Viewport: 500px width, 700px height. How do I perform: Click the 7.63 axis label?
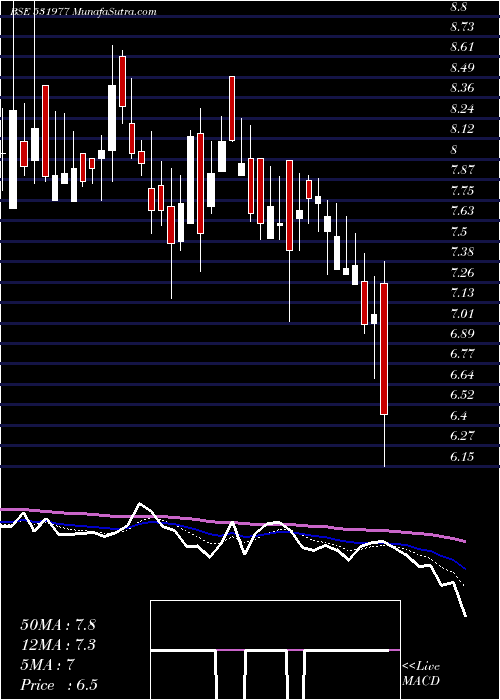[462, 211]
